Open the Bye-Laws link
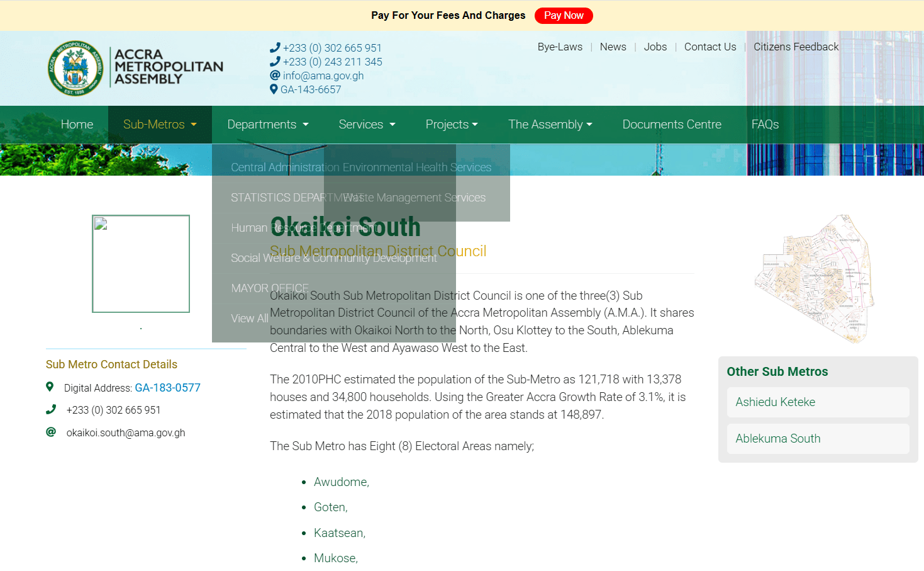 point(560,47)
